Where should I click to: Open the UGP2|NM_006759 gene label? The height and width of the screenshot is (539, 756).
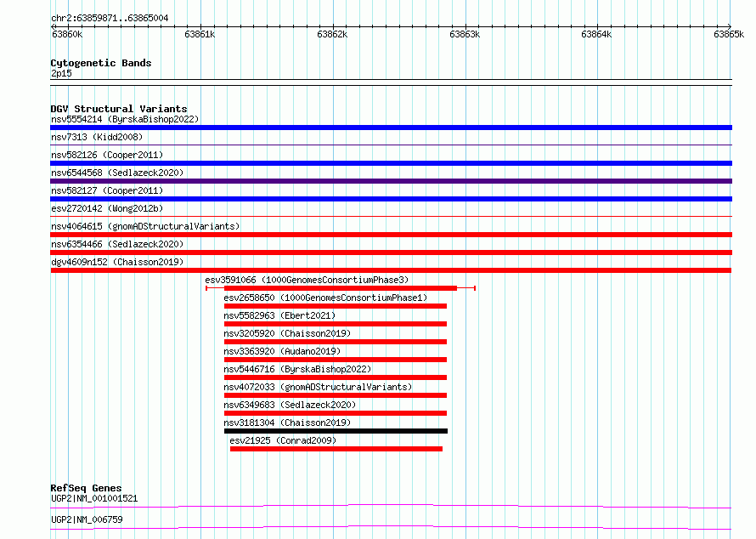(x=87, y=519)
